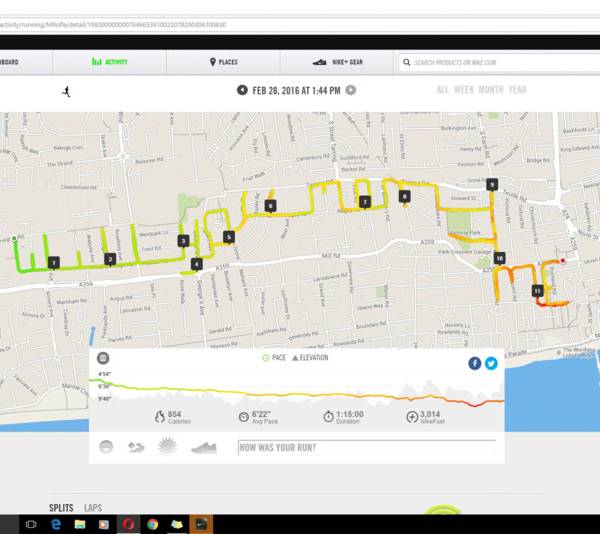Click kilometer marker 9 on the map

click(x=492, y=184)
